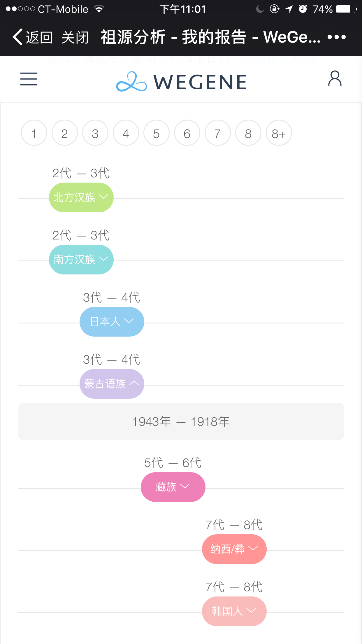Image resolution: width=362 pixels, height=644 pixels.
Task: Open the three-dot more options menu
Action: pyautogui.click(x=336, y=37)
